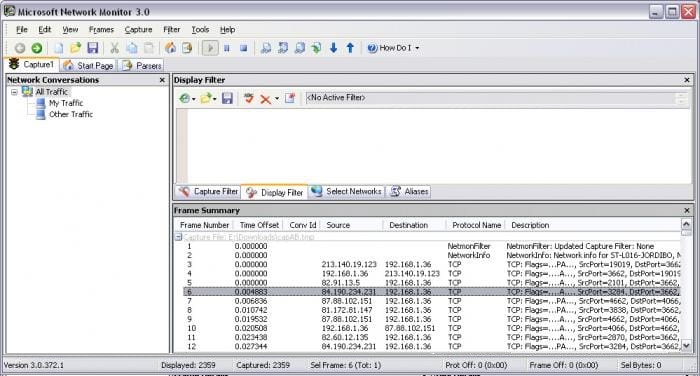The width and height of the screenshot is (700, 376).
Task: Open the How Do I help dropdown
Action: pos(393,48)
